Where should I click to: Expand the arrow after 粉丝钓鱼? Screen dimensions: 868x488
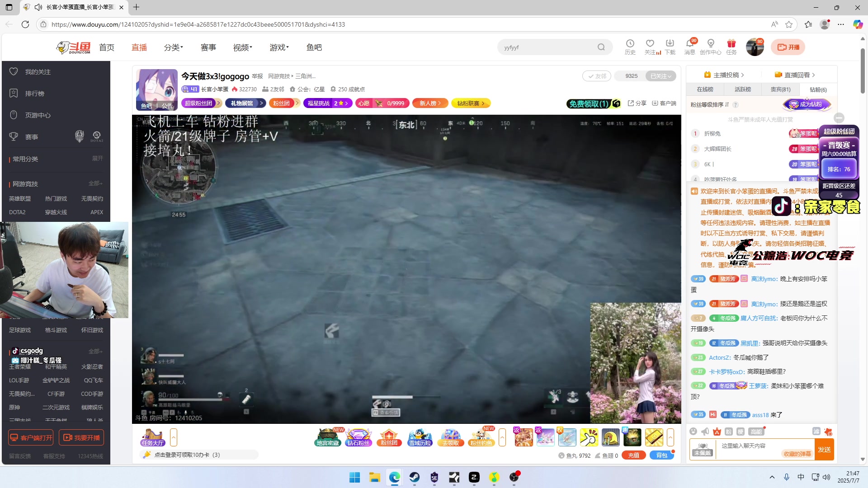click(x=502, y=437)
